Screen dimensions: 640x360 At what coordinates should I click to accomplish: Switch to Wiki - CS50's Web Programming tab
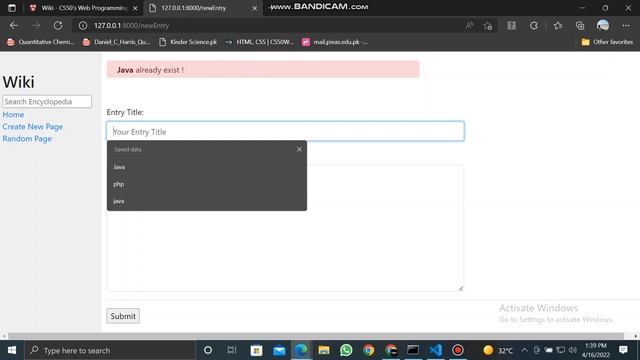tap(84, 8)
